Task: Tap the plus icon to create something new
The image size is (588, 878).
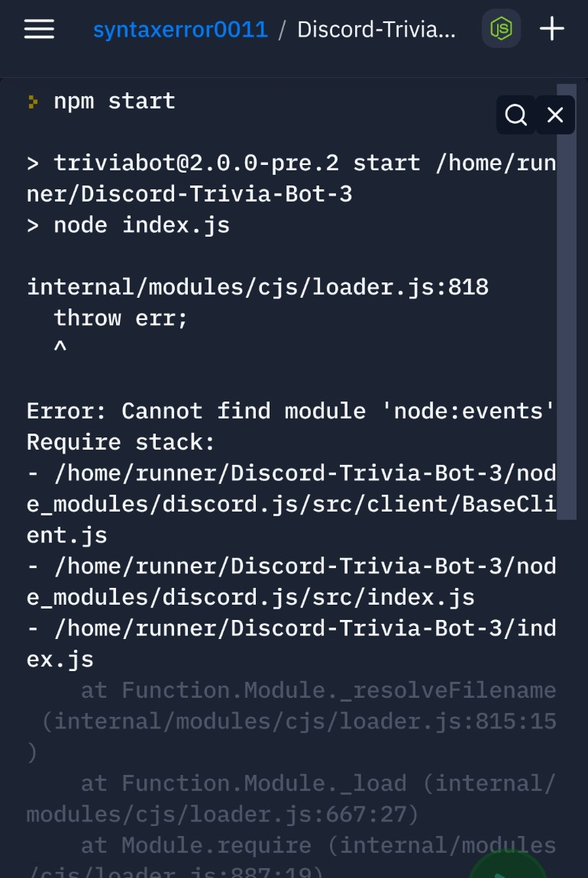Action: [x=551, y=28]
